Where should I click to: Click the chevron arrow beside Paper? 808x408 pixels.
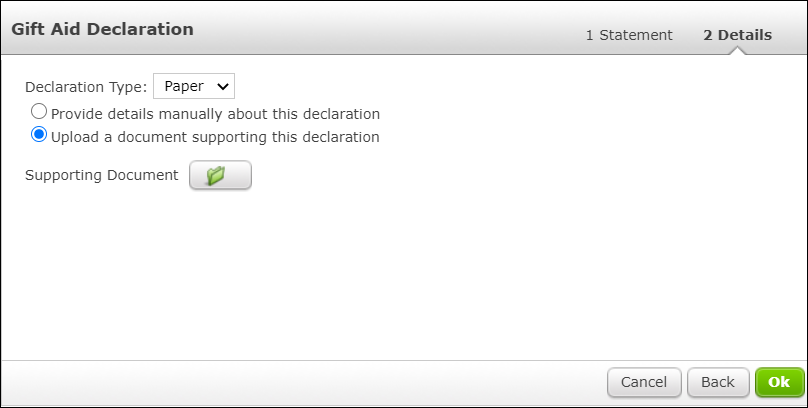[x=223, y=87]
